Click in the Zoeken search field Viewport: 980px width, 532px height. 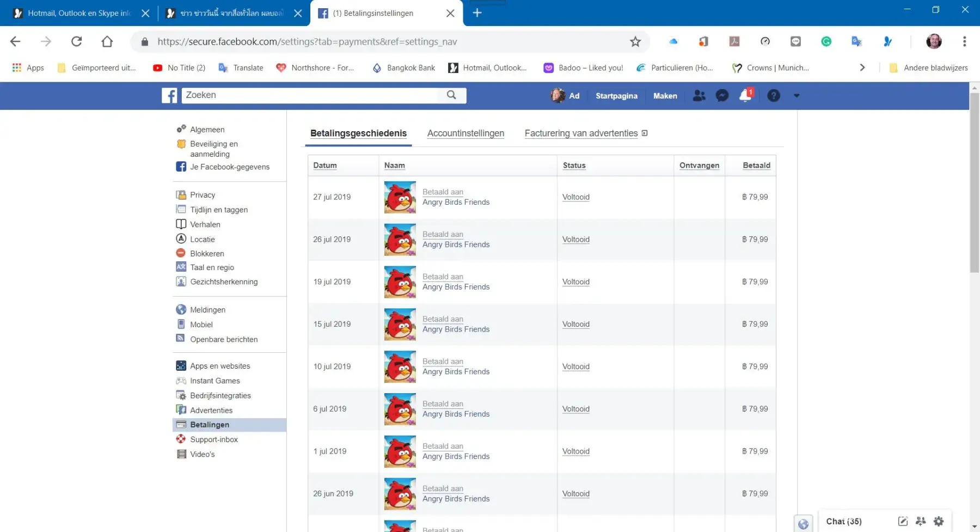310,95
